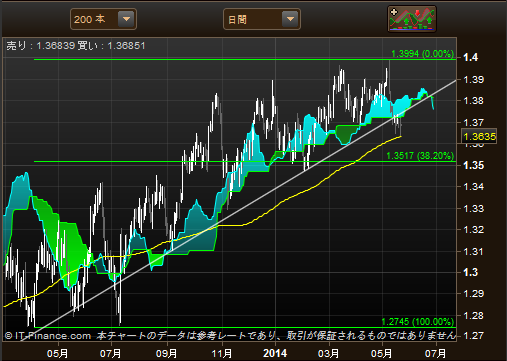Open the technical indicators chart icon
The width and height of the screenshot is (507, 361).
click(412, 19)
